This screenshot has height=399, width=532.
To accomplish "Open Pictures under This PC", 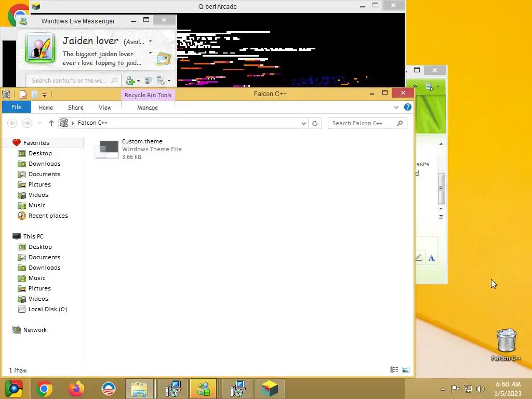I will click(39, 288).
